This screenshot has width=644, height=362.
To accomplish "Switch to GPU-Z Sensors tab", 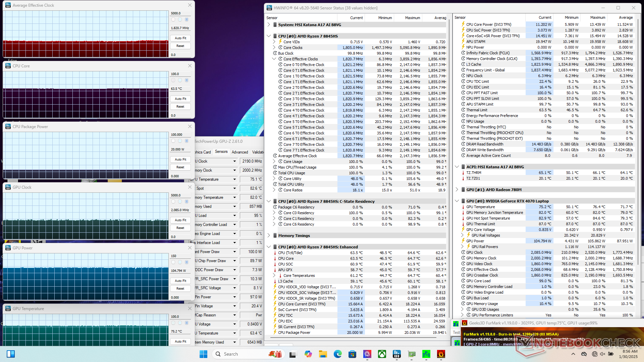I will coord(221,152).
